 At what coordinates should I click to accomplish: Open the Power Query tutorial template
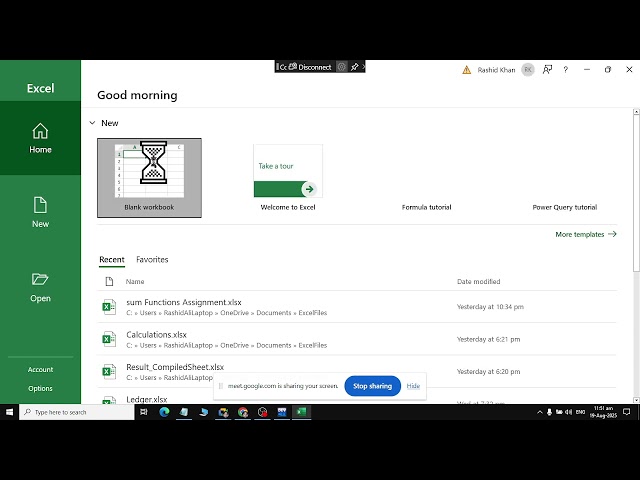564,207
